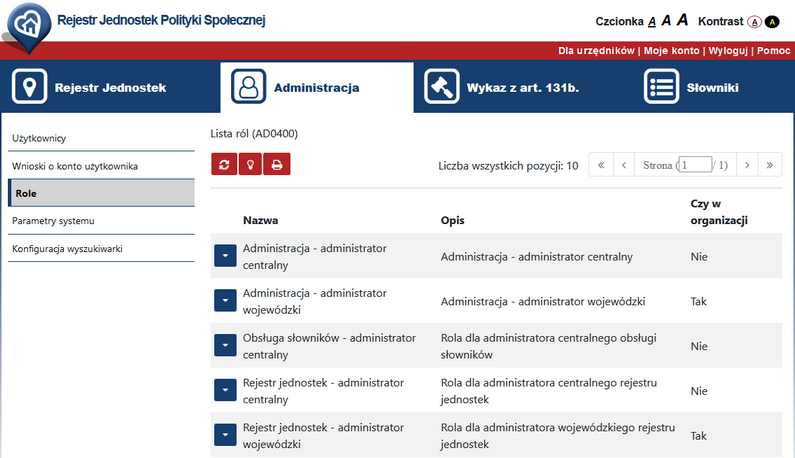Image resolution: width=795 pixels, height=458 pixels.
Task: Select the largest font size A
Action: tap(682, 20)
